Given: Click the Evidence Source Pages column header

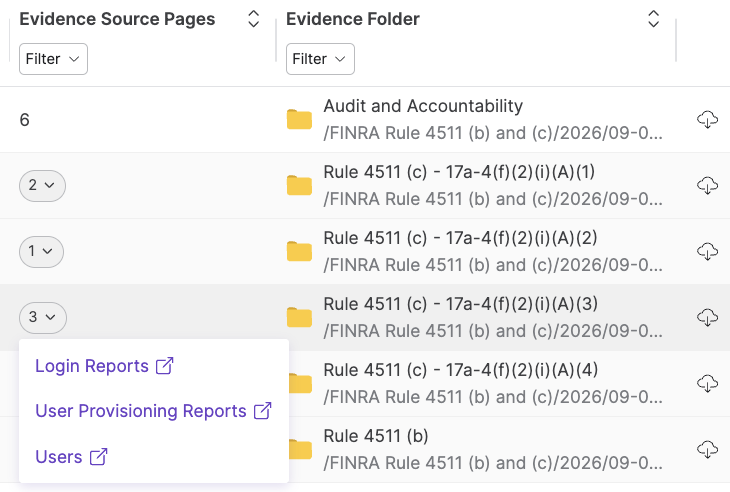Looking at the screenshot, I should tap(117, 19).
